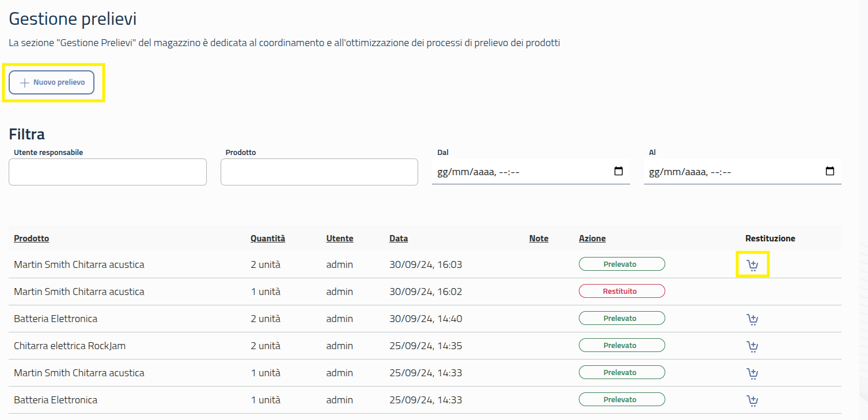
Task: Click Prelevato badge in the first row
Action: click(621, 264)
